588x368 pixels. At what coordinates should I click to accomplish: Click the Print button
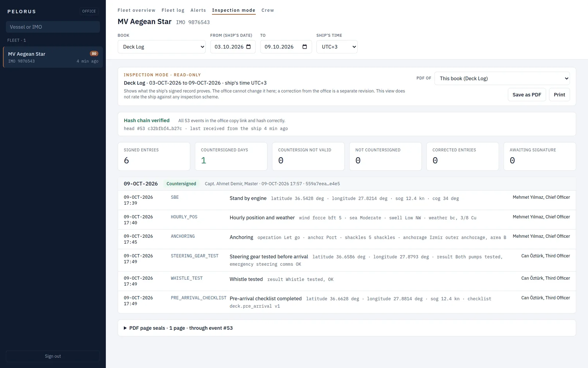point(559,95)
